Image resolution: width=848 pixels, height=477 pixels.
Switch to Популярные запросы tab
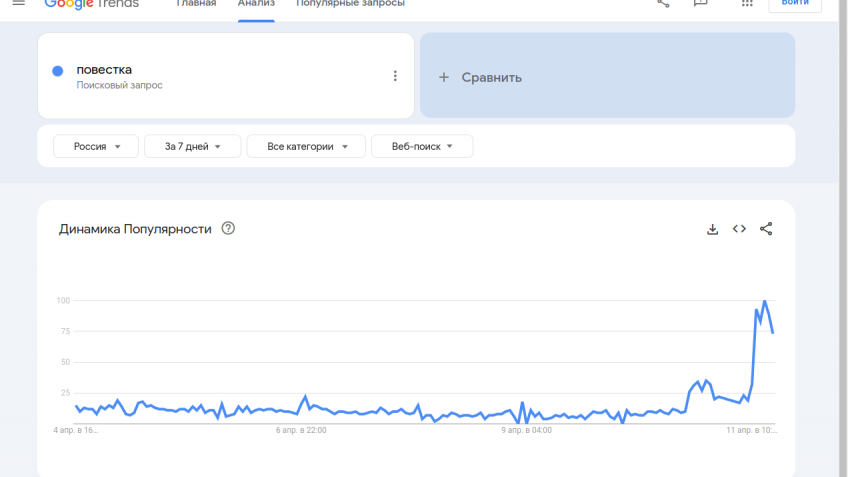click(350, 3)
